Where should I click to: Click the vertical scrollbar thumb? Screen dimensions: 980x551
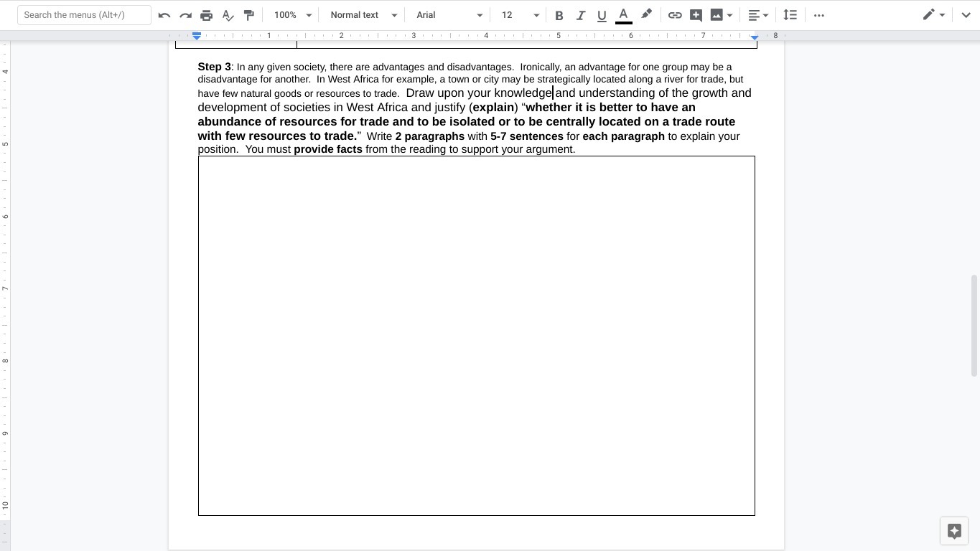(974, 325)
